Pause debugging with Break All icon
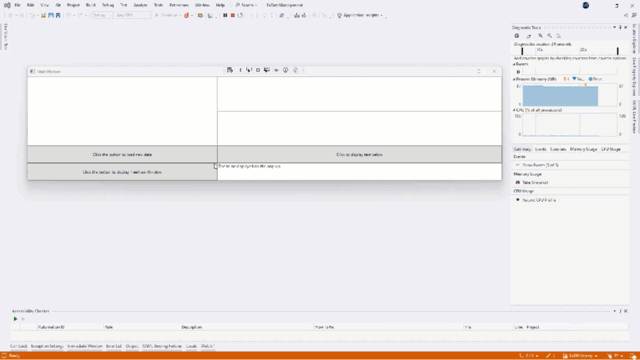This screenshot has height=360, width=640. tap(225, 15)
